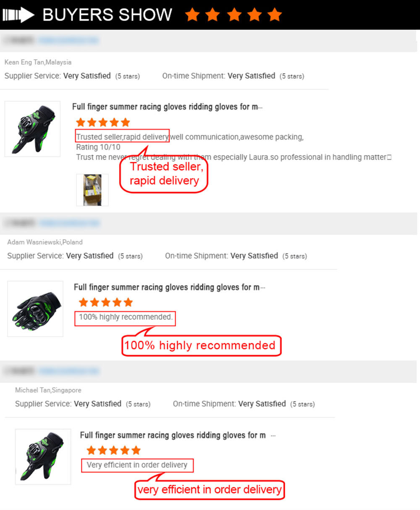Click the star rating under Adam Wasniewski's review
Image resolution: width=420 pixels, height=510 pixels.
pos(106,302)
